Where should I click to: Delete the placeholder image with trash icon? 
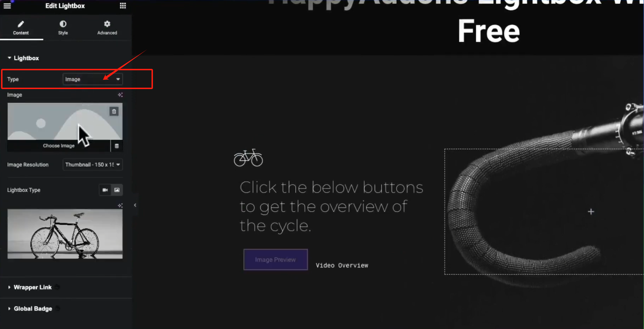pos(114,111)
